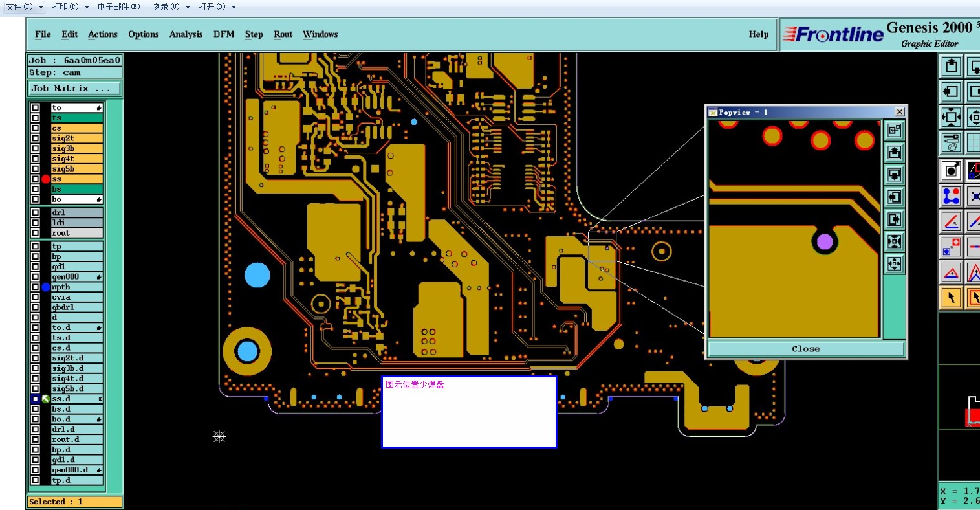Open the 文件(F) dropdown arrow
The image size is (980, 510).
[x=41, y=7]
